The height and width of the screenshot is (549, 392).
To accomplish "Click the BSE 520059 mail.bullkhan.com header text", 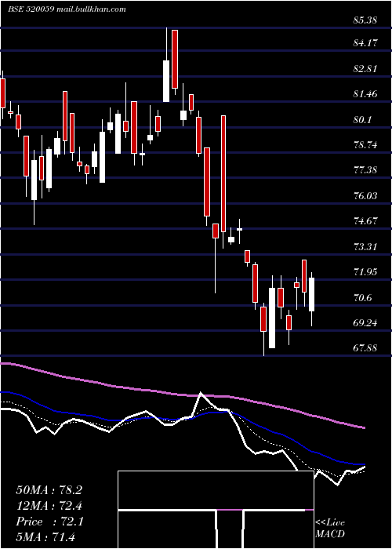I will coord(67,9).
